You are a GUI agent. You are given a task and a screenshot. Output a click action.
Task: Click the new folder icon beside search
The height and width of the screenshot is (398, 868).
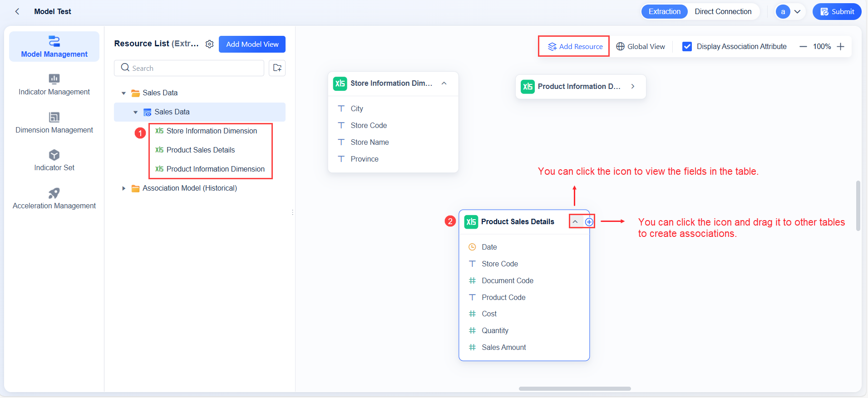[x=277, y=68]
